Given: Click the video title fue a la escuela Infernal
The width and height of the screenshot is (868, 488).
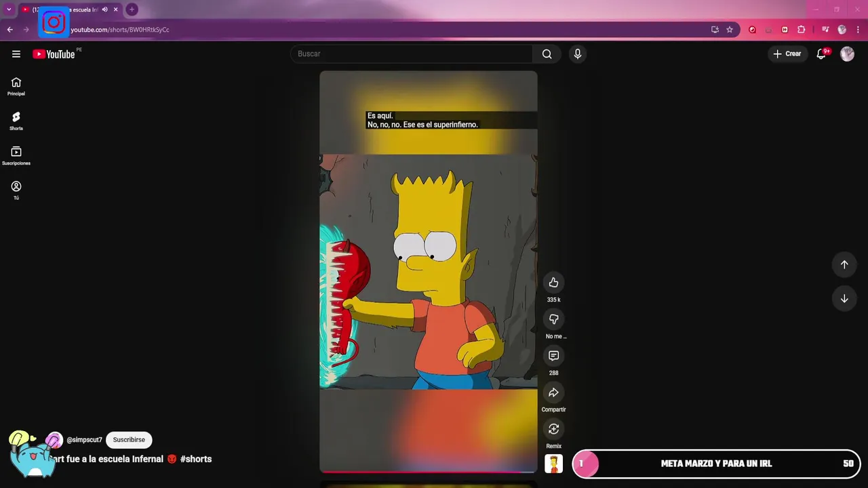Looking at the screenshot, I should [115, 459].
